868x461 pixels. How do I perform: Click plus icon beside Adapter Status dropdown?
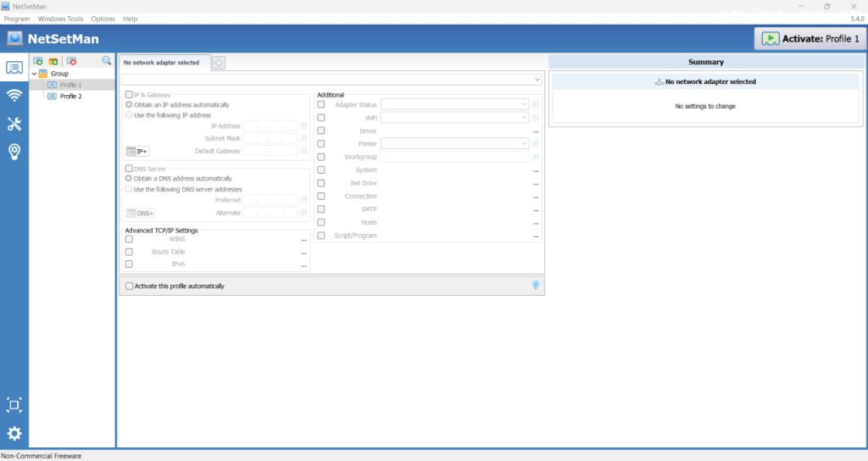[x=536, y=104]
